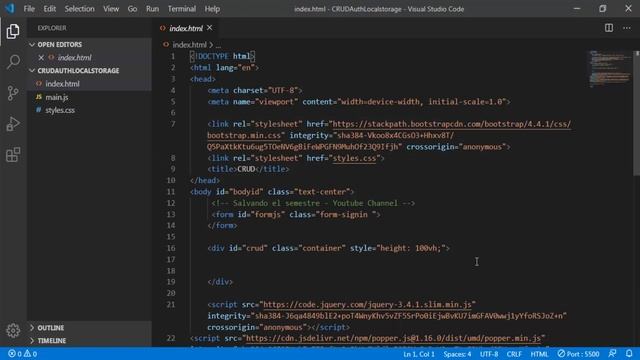Viewport: 640px width, 360px height.
Task: Place cursor in the Salvando el semestre comment
Action: pyautogui.click(x=313, y=203)
